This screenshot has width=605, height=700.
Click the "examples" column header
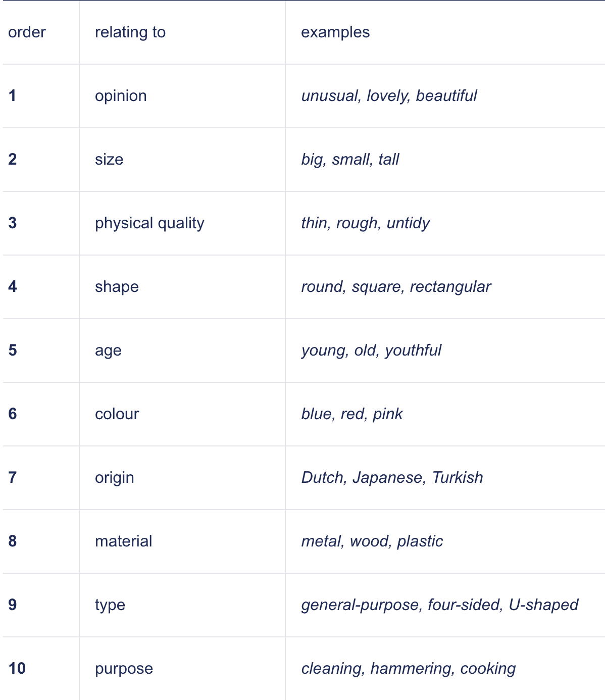tap(335, 32)
